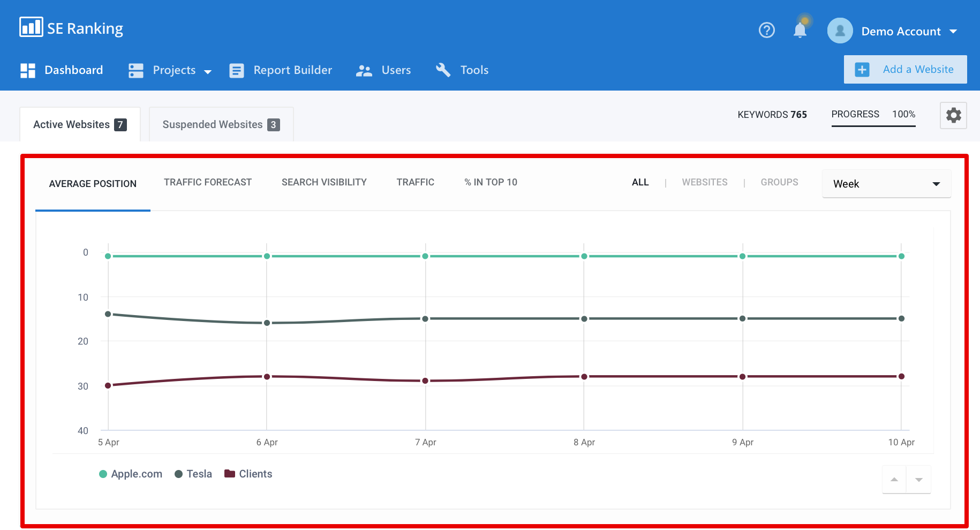This screenshot has width=980, height=530.
Task: Click the Add a Website button
Action: [x=905, y=70]
